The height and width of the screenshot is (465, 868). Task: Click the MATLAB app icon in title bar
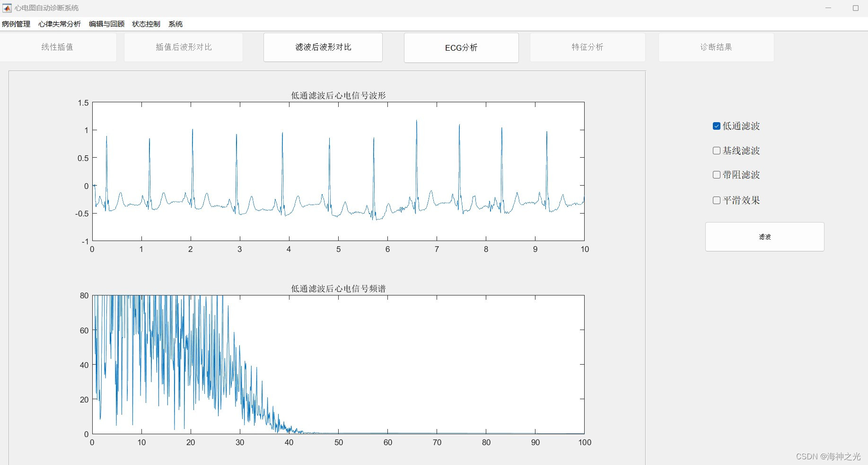pyautogui.click(x=7, y=8)
